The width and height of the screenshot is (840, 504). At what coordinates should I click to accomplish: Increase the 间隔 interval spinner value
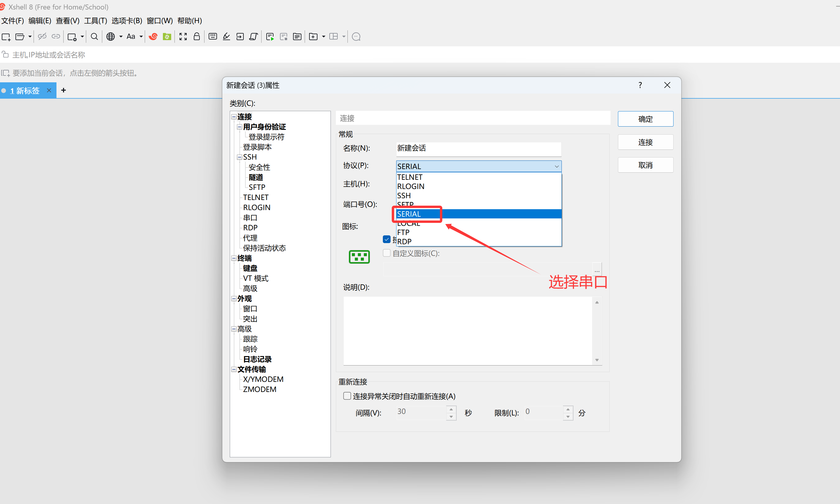pos(451,409)
